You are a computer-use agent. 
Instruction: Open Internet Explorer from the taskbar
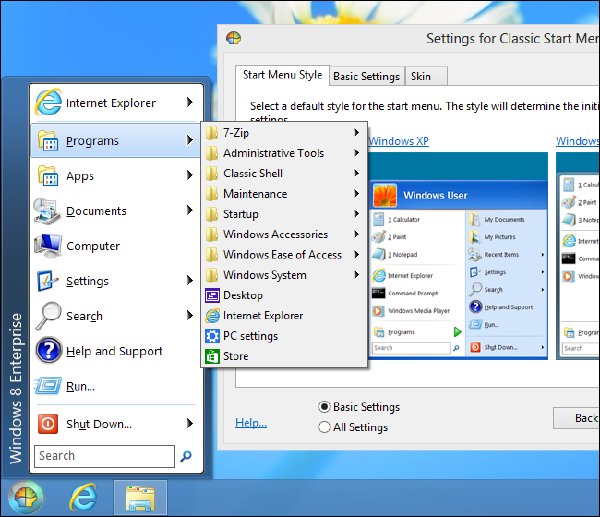[83, 497]
